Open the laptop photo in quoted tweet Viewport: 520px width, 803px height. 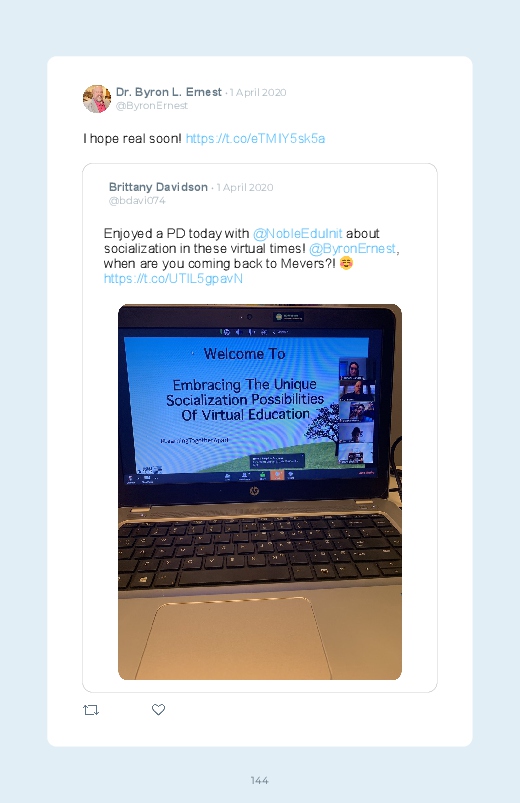coord(260,492)
